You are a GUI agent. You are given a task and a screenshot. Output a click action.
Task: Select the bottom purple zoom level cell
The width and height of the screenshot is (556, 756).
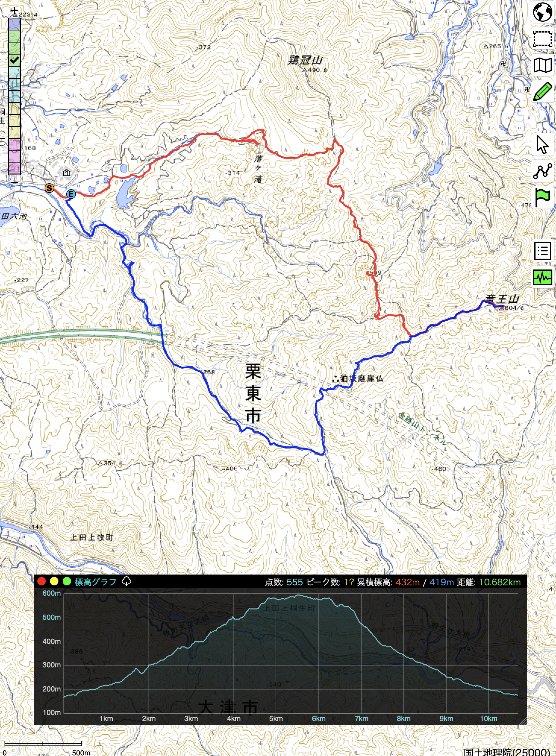pos(14,168)
